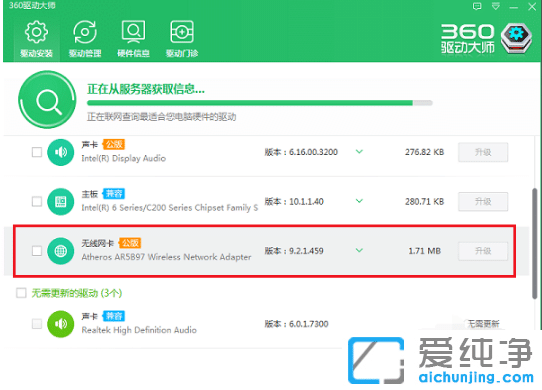Click text Intel(R) Display Audio

click(x=124, y=158)
